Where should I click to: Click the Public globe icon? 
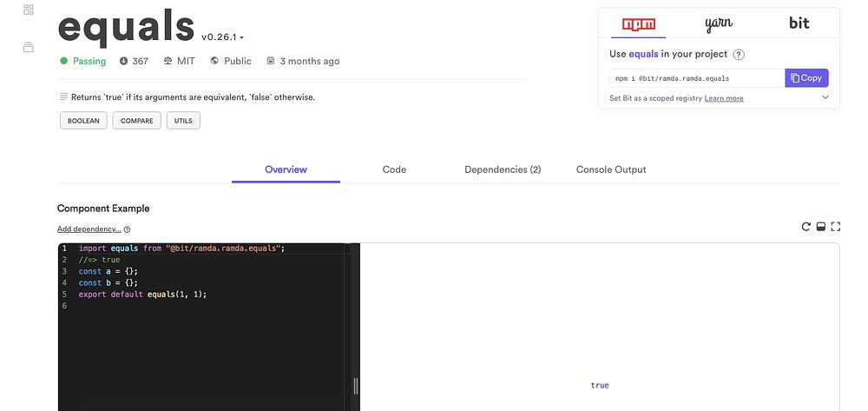point(214,61)
